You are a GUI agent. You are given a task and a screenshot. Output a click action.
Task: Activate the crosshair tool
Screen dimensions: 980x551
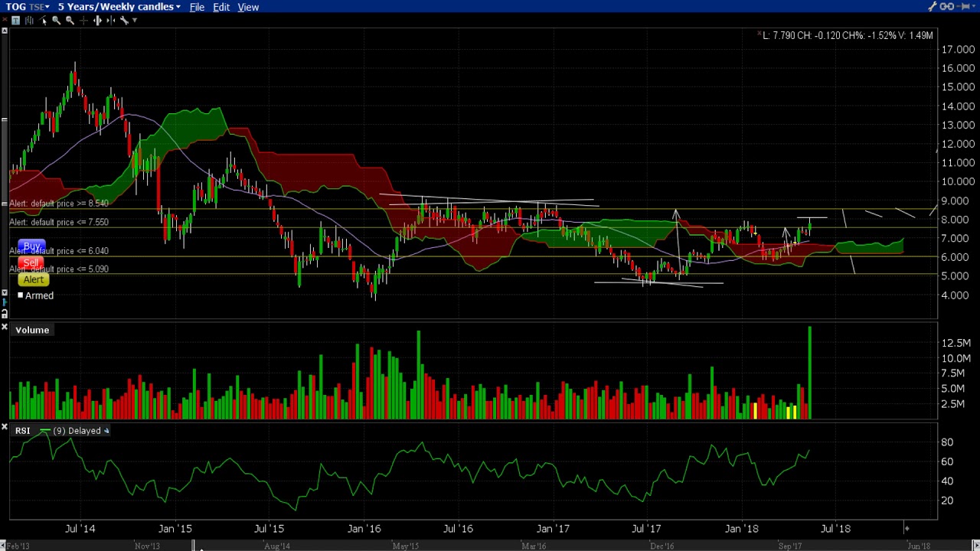tap(83, 21)
